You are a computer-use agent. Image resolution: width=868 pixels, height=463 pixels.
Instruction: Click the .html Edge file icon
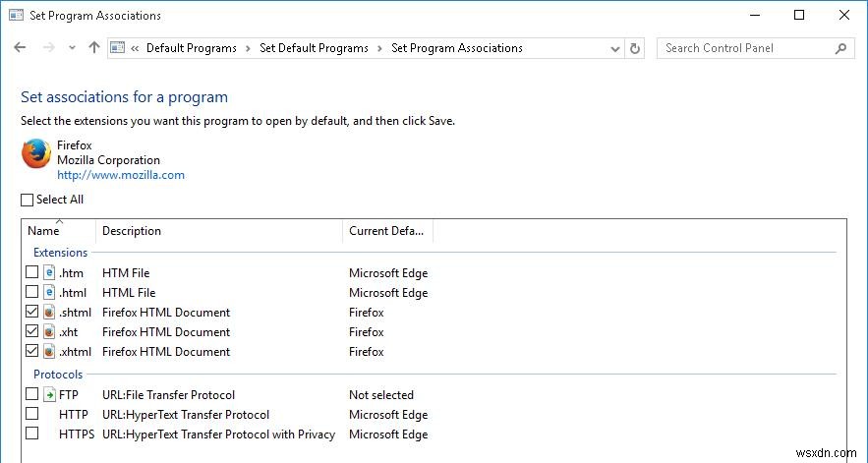(50, 292)
